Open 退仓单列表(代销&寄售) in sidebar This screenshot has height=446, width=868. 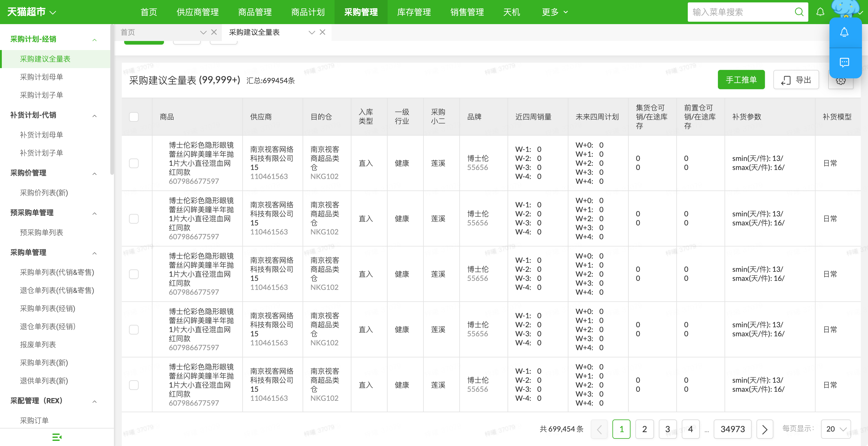57,291
